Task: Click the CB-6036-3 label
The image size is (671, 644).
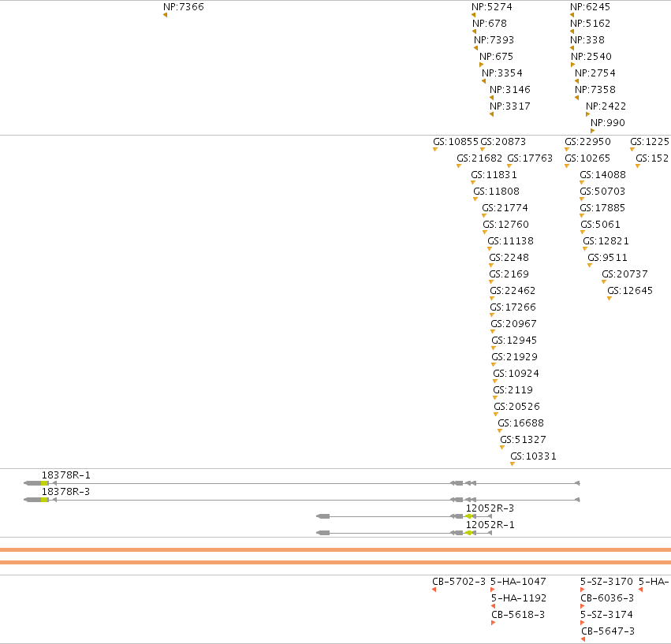Action: coord(607,598)
